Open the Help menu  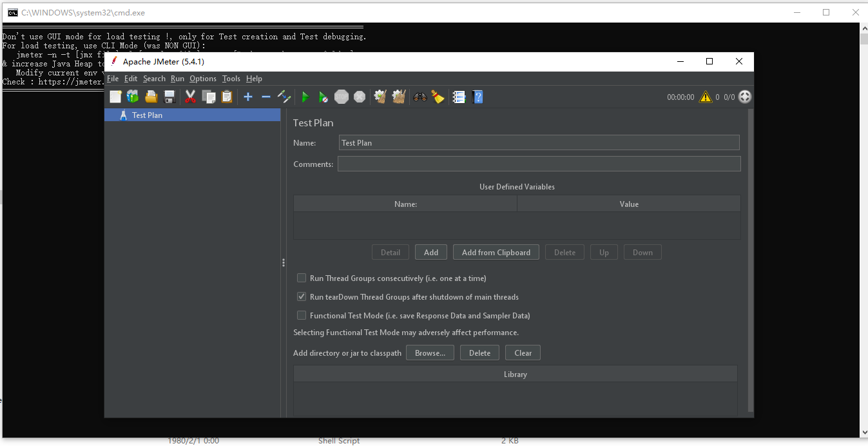click(254, 79)
